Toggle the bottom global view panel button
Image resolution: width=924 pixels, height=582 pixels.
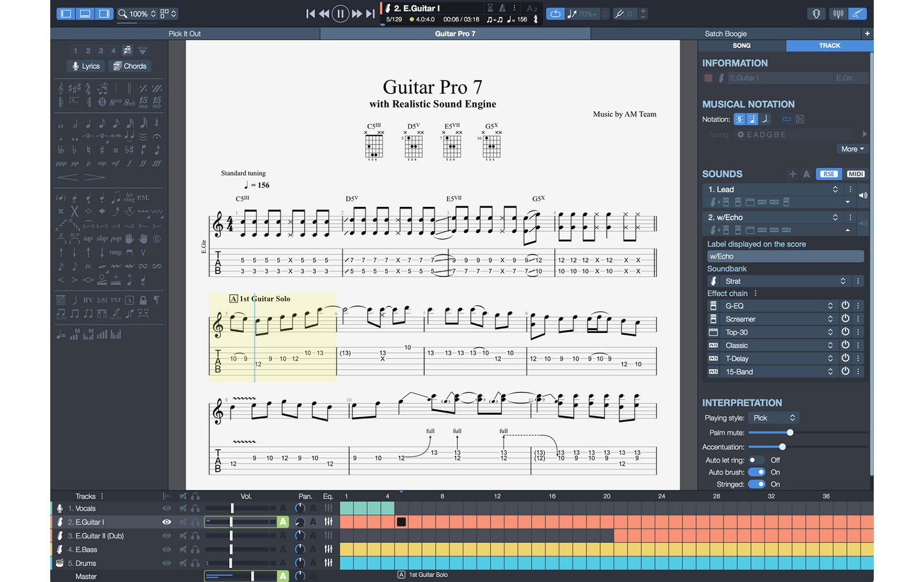85,13
